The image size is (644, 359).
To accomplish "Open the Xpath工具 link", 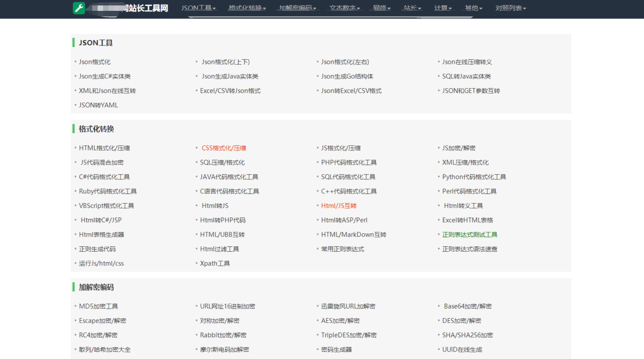I will (x=215, y=263).
